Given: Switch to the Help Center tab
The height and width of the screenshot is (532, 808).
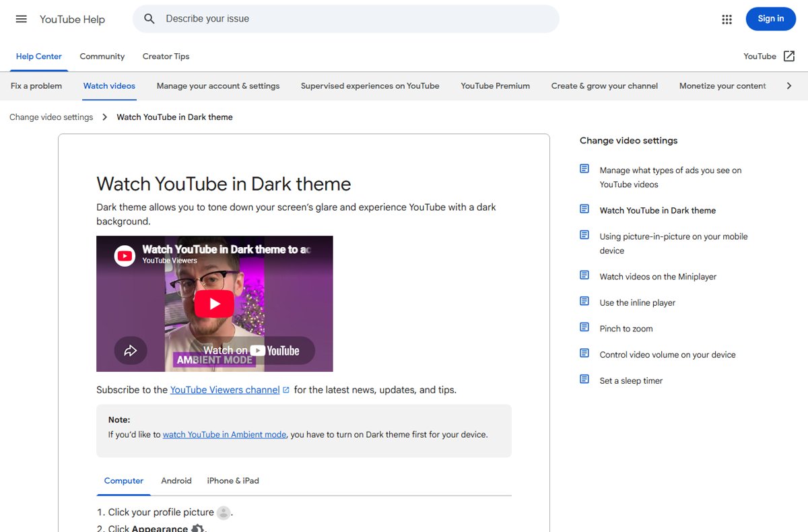Looking at the screenshot, I should point(38,57).
